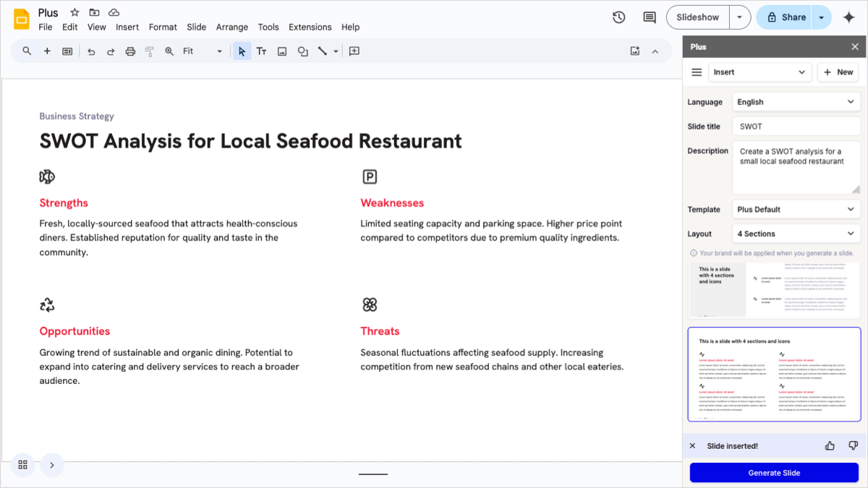This screenshot has height=488, width=868.
Task: Open the Help menu
Action: pos(351,27)
